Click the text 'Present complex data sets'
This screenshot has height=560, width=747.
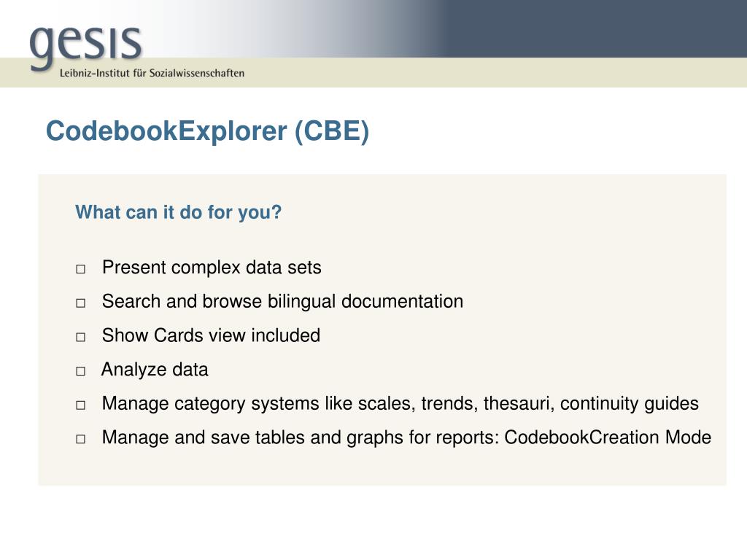(x=212, y=268)
